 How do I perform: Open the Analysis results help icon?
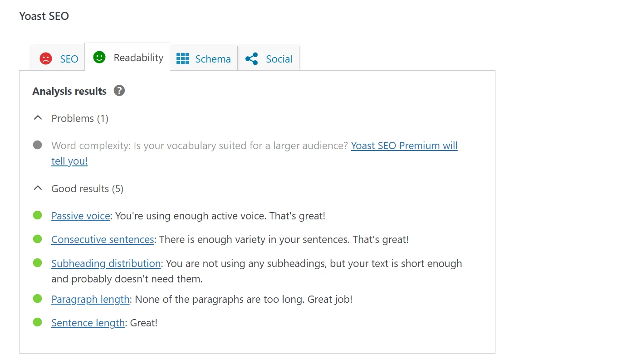tap(119, 91)
